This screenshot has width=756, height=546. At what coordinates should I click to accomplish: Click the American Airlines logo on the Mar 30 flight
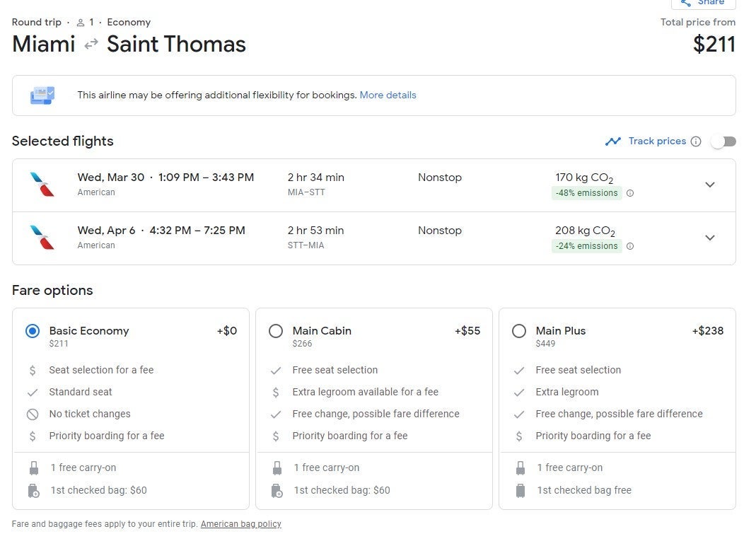point(42,185)
